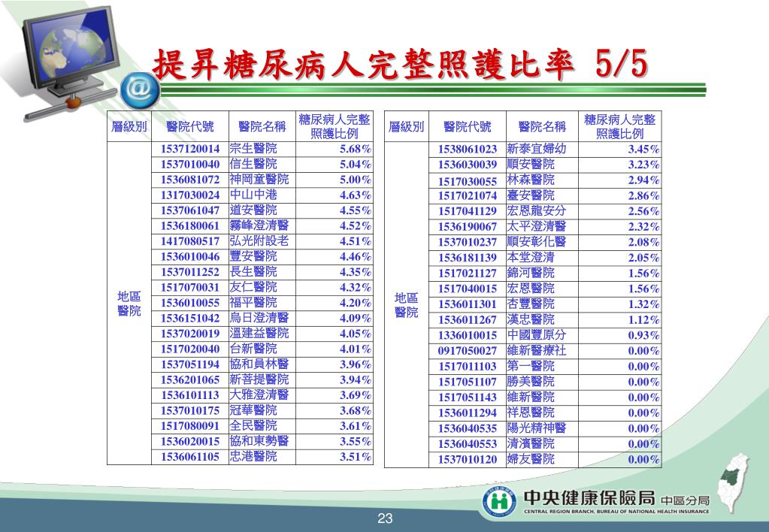
Task: Click the 1.12% ratio value
Action: 643,319
